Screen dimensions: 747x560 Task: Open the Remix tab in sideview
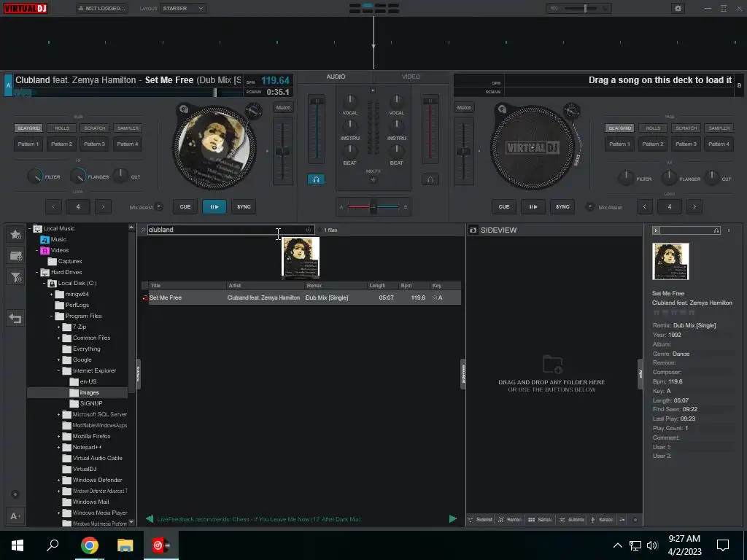pyautogui.click(x=510, y=519)
